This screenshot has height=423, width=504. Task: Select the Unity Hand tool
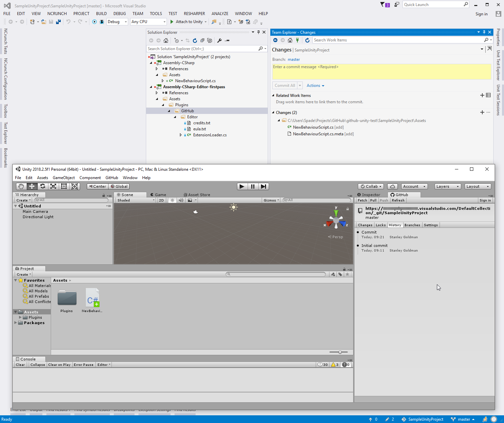pyautogui.click(x=21, y=186)
